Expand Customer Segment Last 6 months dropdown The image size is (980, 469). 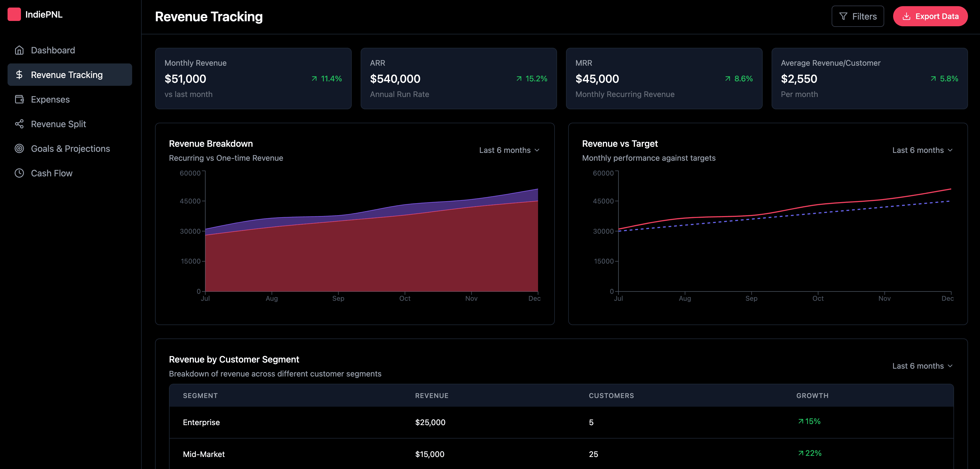click(x=922, y=366)
